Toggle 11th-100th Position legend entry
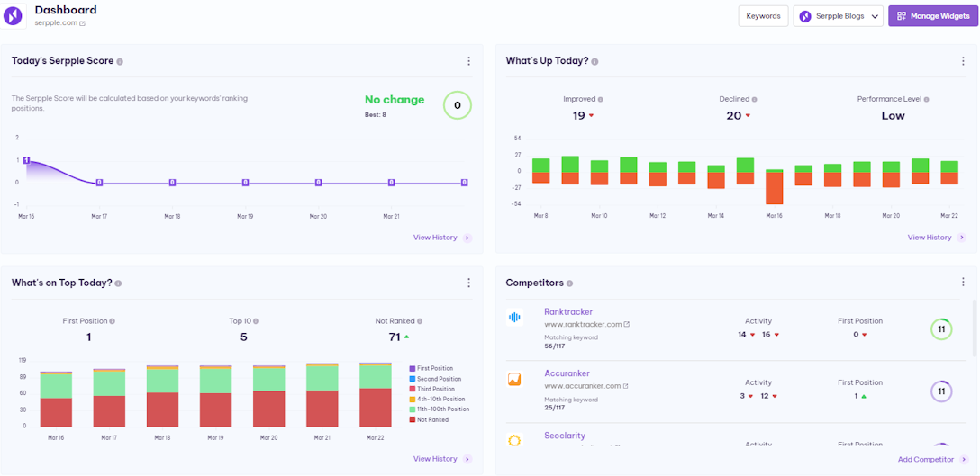 click(440, 409)
